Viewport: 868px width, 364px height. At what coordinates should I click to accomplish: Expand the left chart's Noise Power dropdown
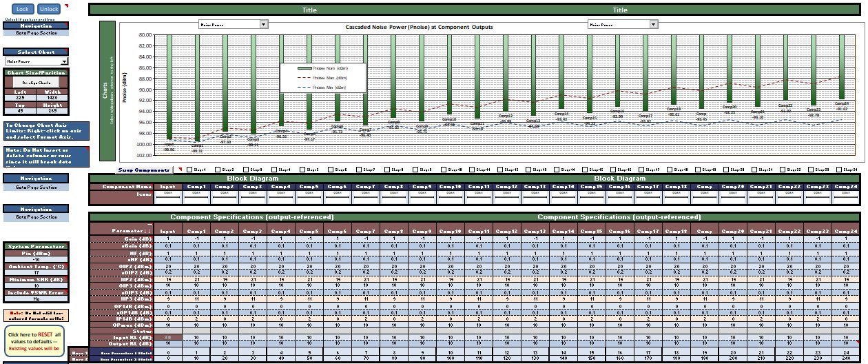tap(264, 24)
